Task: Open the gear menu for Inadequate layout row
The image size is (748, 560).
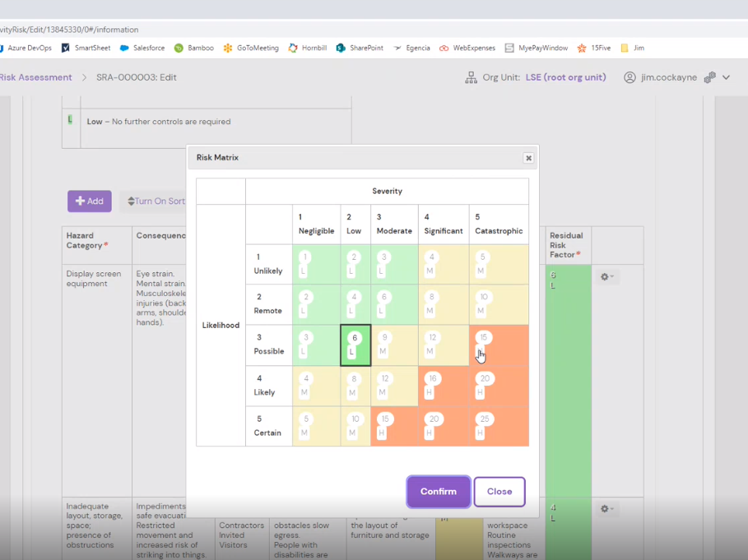Action: (607, 509)
